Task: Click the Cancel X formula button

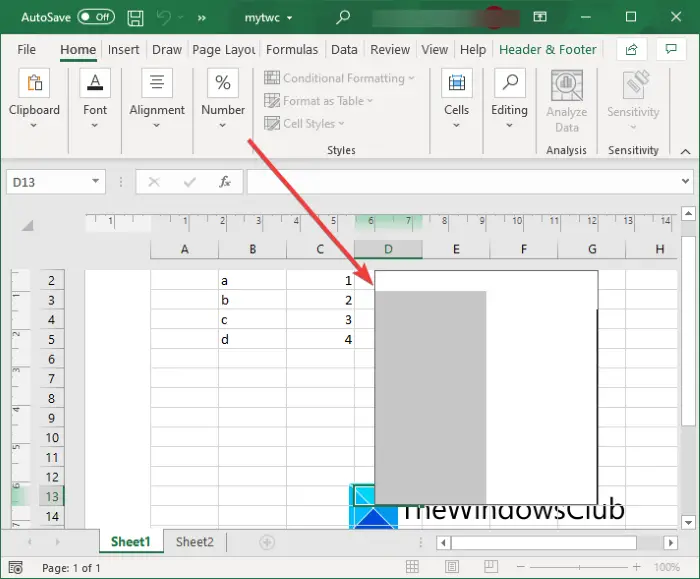Action: [154, 182]
